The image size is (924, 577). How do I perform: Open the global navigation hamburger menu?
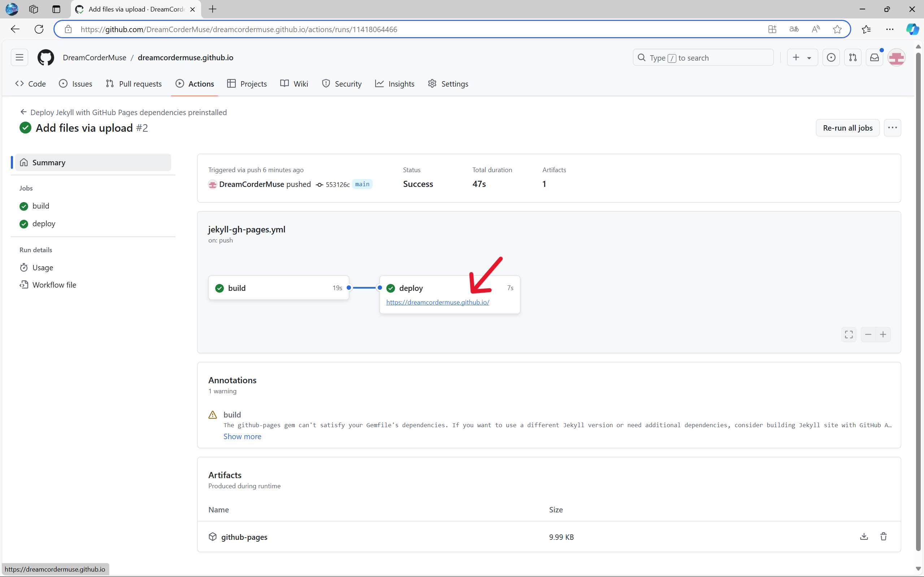click(19, 58)
